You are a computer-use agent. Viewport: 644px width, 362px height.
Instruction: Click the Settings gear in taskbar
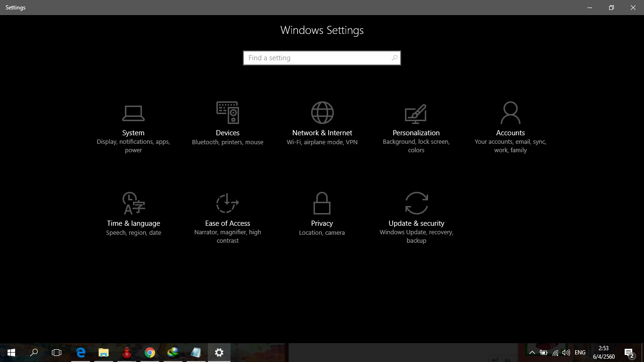[219, 353]
